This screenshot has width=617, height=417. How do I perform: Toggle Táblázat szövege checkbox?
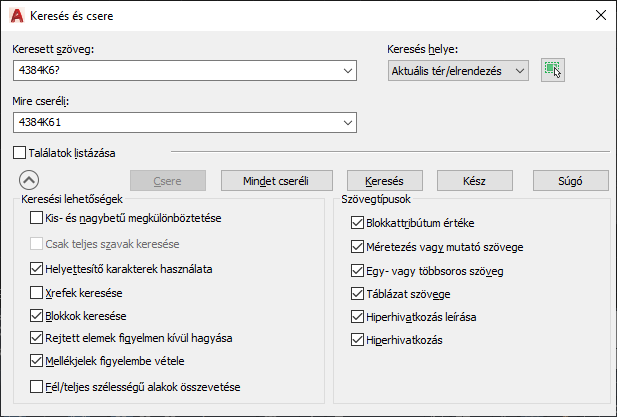point(359,294)
